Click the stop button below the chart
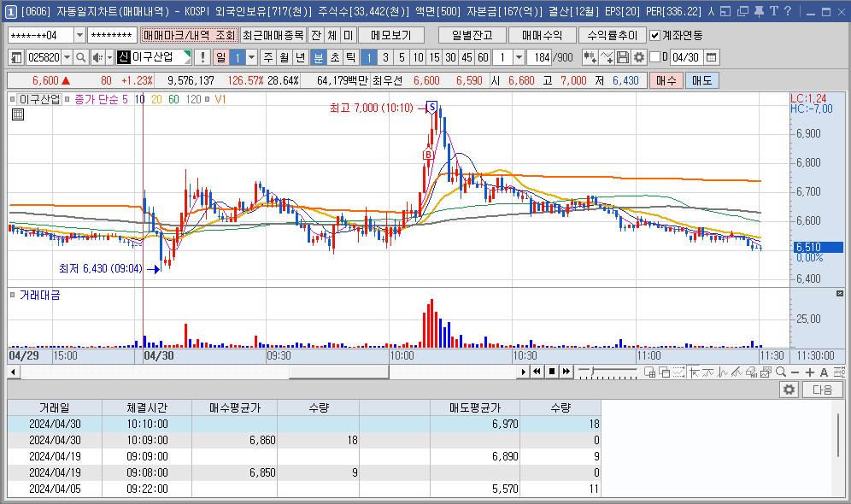Screen dimensions: 851x504 pos(551,372)
